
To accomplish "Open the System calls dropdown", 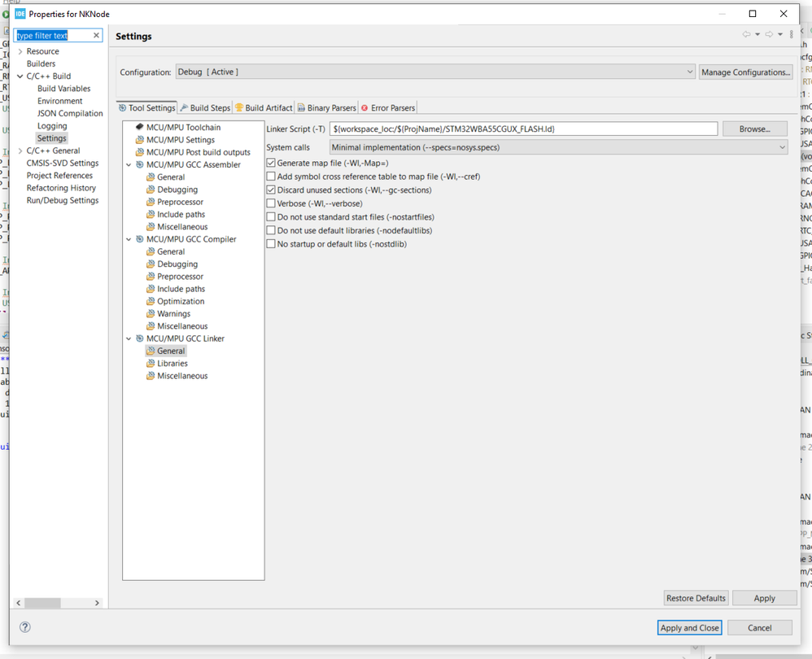I will [x=558, y=147].
